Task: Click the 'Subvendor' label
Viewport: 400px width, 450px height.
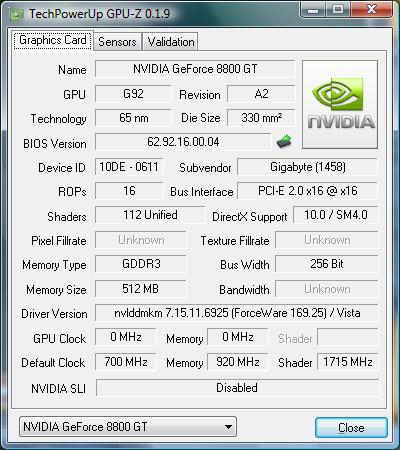Action: click(205, 168)
